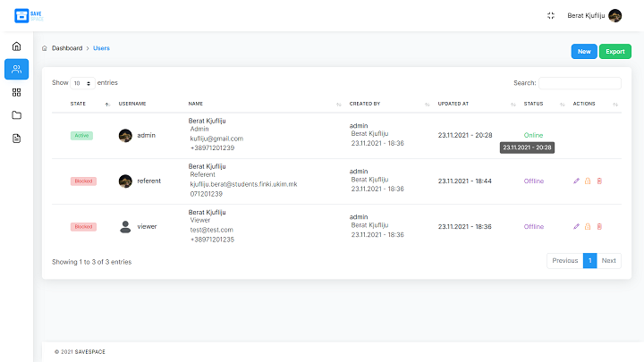The width and height of the screenshot is (644, 362).
Task: Select the Users icon in sidebar
Action: [x=16, y=70]
